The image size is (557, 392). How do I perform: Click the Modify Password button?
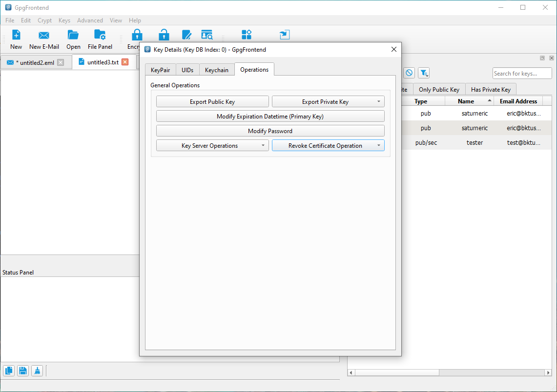(x=270, y=131)
